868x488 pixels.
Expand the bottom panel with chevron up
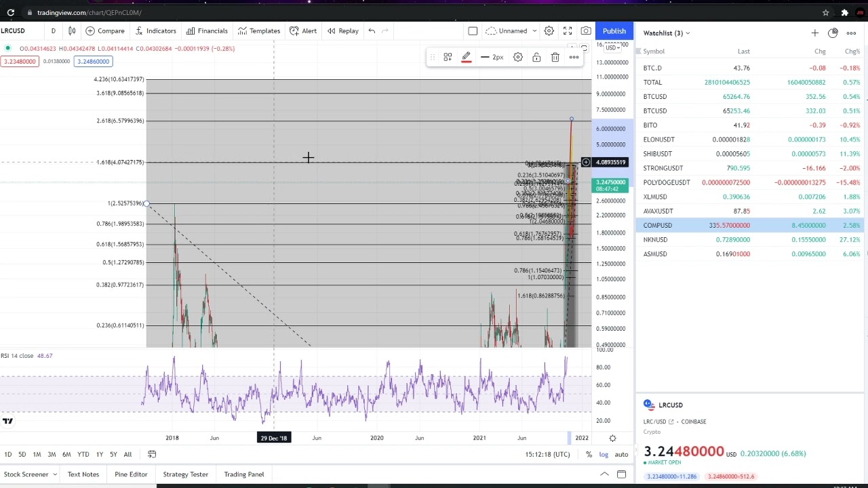604,474
